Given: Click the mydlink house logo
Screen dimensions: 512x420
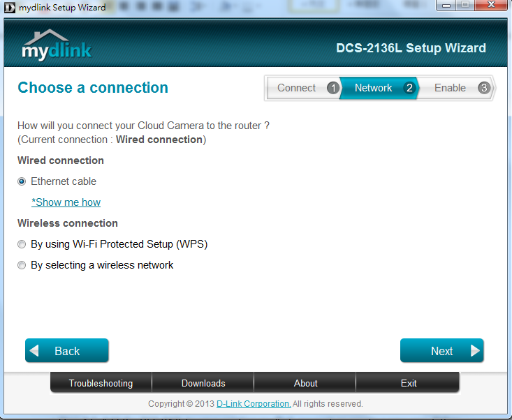Looking at the screenshot, I should tap(57, 45).
